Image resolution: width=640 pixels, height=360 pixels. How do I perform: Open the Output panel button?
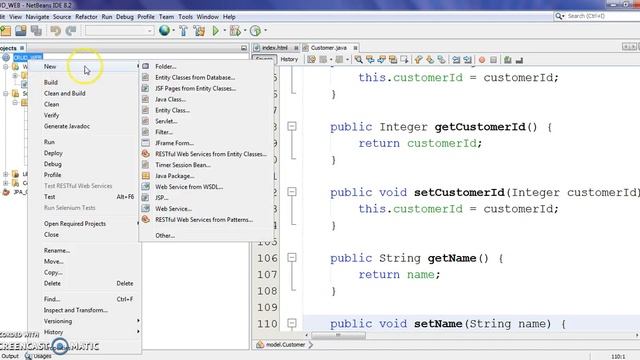(x=11, y=356)
